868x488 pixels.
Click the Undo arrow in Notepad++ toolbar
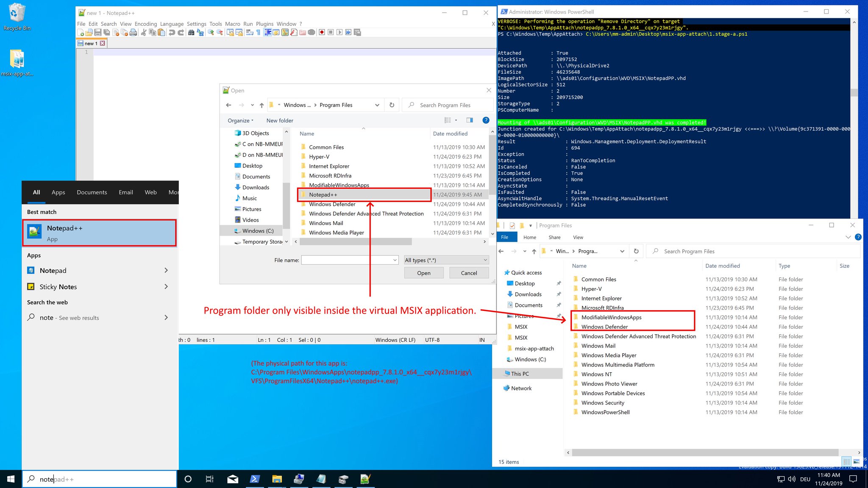(x=172, y=32)
